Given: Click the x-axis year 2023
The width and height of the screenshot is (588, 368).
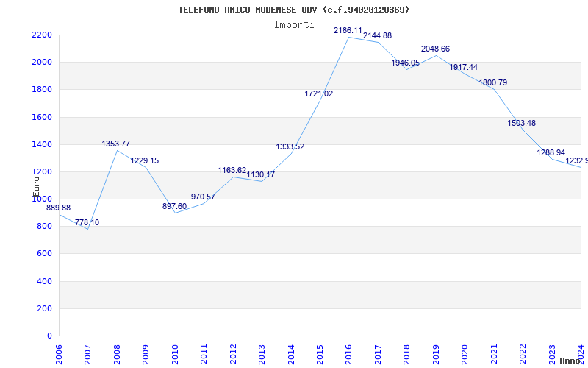Looking at the screenshot, I should tap(552, 355).
